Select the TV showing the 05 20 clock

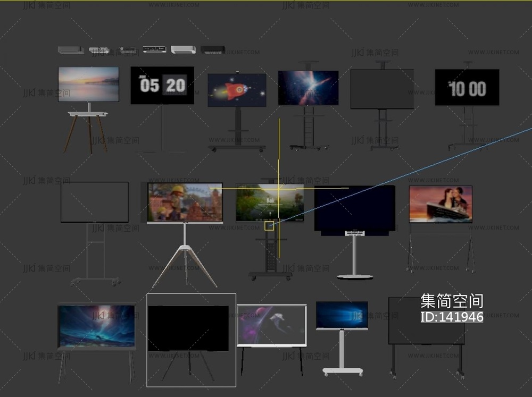click(x=162, y=85)
